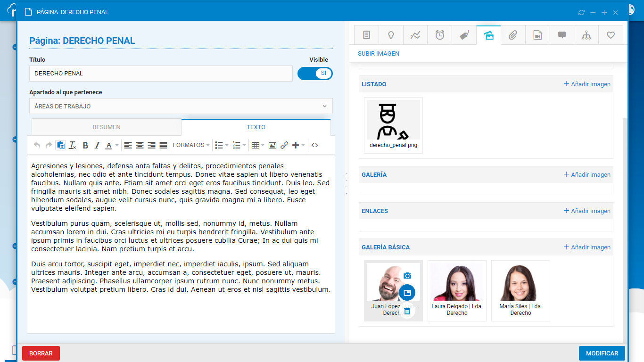
Task: Open the FORMATOS dropdown menu
Action: (191, 145)
